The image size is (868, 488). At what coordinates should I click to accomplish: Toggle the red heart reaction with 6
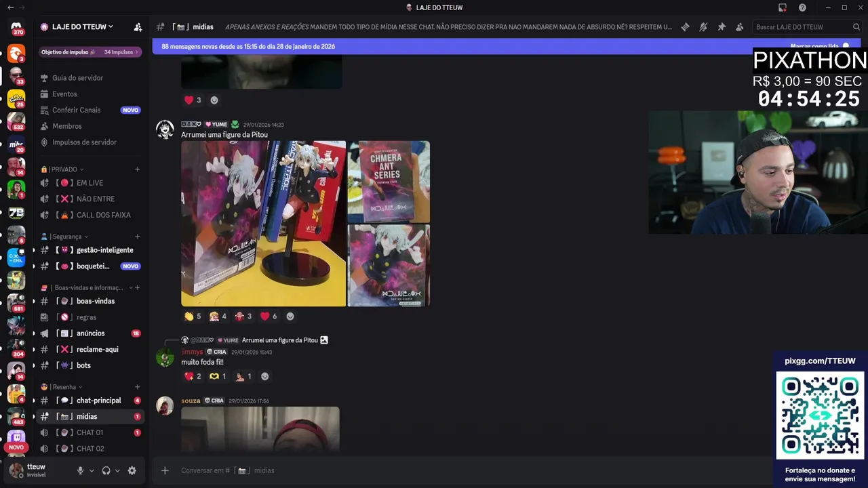point(269,317)
